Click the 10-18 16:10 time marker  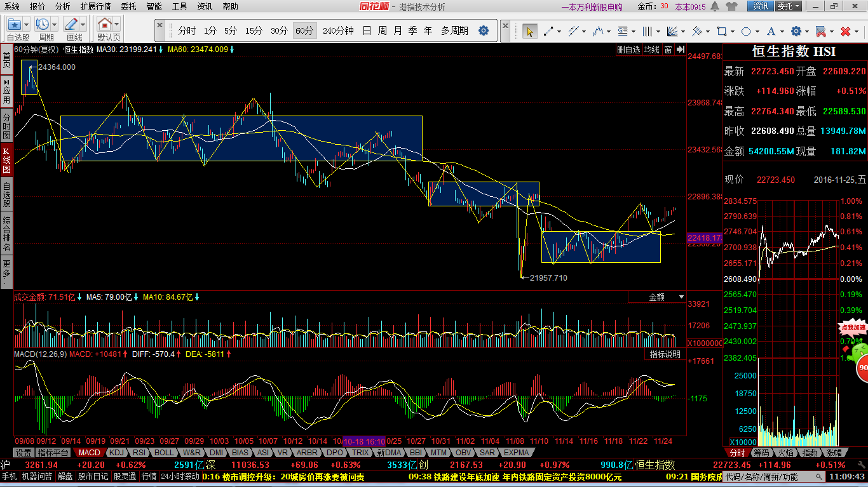click(364, 441)
